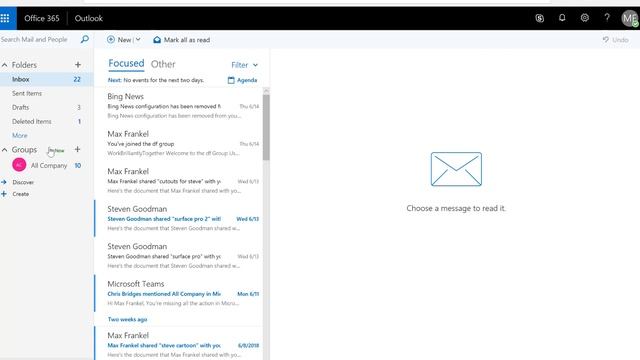This screenshot has width=640, height=360.
Task: Click Discover groups link
Action: (23, 182)
